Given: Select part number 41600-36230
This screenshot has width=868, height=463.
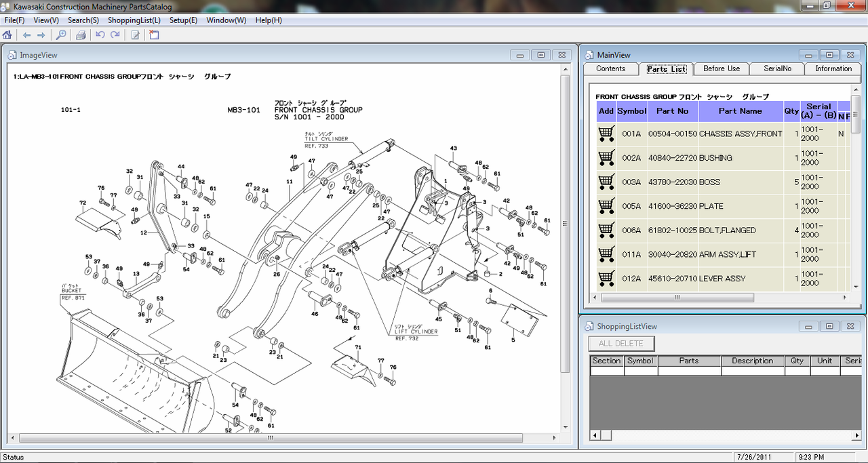Looking at the screenshot, I should pos(673,206).
